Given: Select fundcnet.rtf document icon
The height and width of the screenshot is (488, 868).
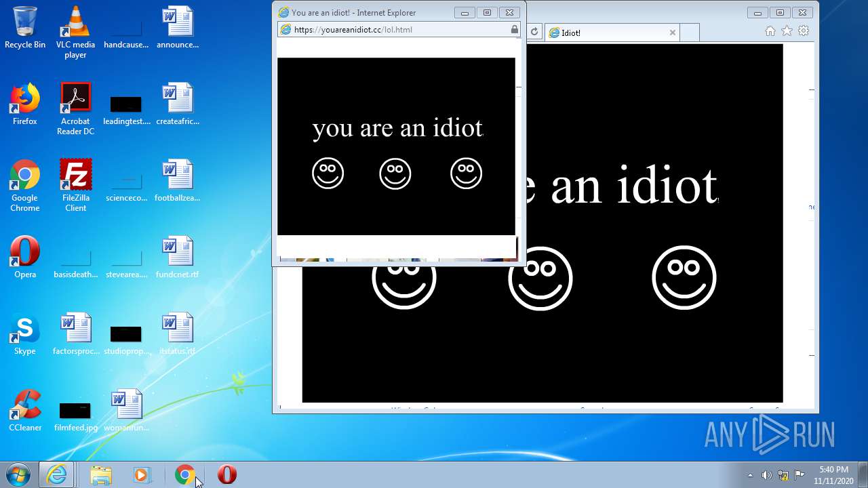Looking at the screenshot, I should [x=178, y=257].
